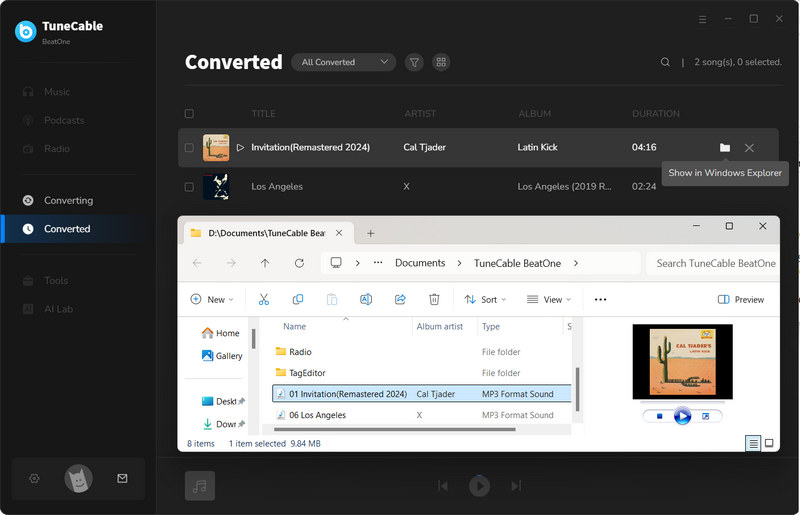Click the Search TuneCable BeatOne field
The width and height of the screenshot is (800, 515).
[x=713, y=263]
